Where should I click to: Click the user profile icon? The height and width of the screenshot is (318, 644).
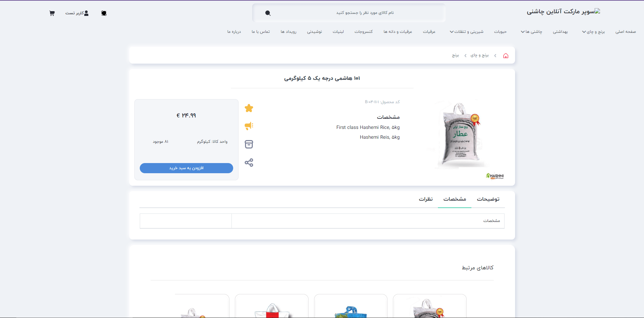(x=86, y=13)
